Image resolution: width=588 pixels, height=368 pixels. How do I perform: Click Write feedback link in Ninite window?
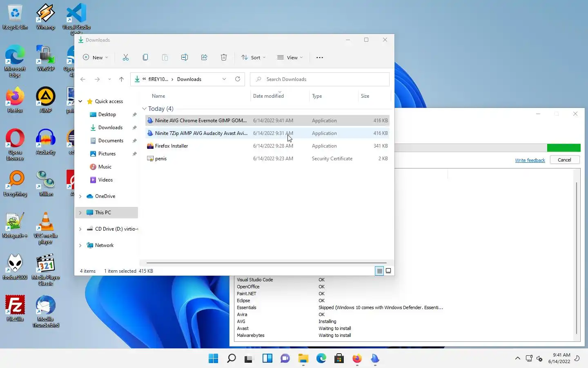[x=530, y=160]
